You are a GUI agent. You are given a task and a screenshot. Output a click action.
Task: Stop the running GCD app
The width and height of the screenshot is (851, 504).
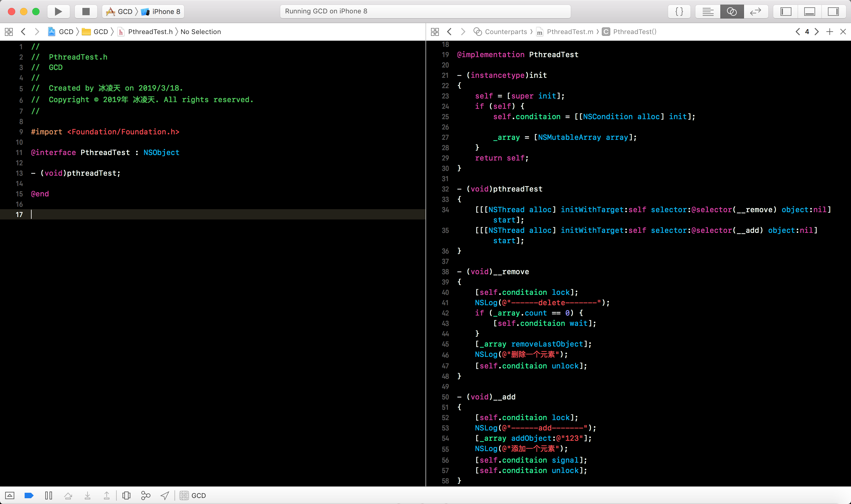pos(86,12)
